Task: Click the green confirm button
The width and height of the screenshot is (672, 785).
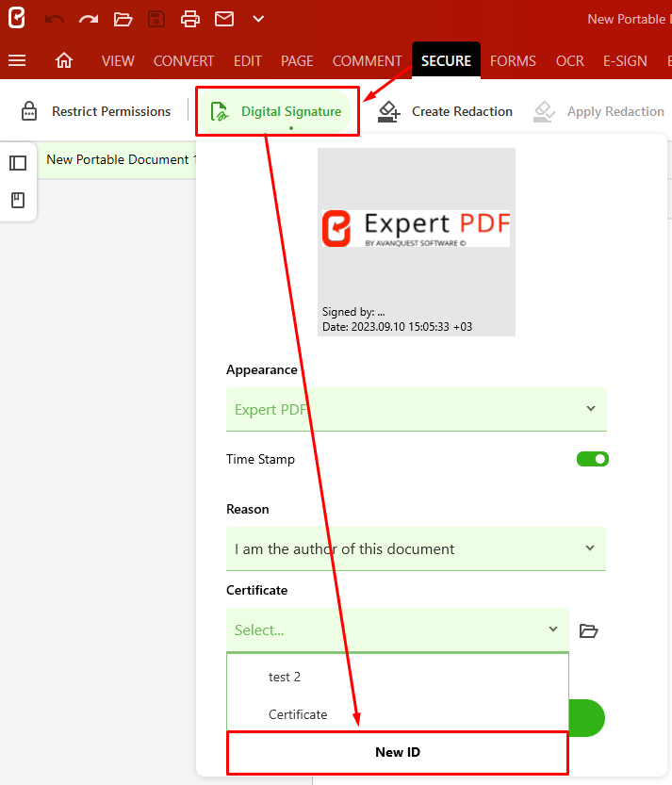Action: coord(587,718)
